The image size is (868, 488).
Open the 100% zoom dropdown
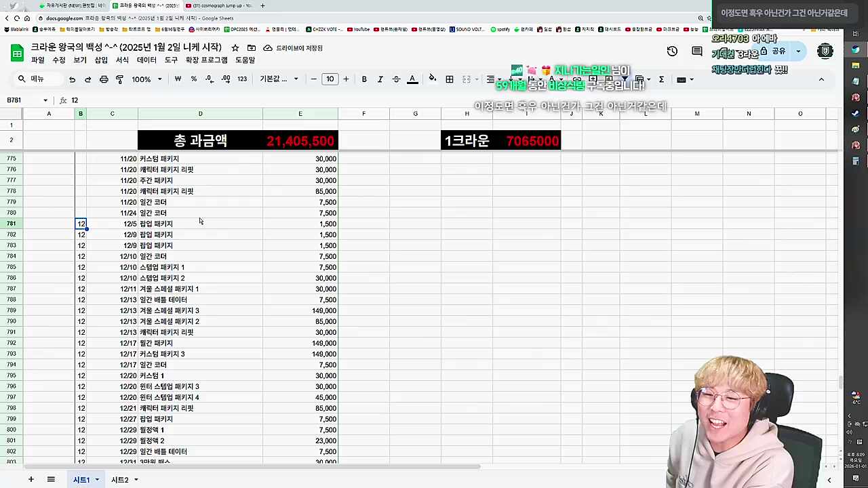(146, 79)
